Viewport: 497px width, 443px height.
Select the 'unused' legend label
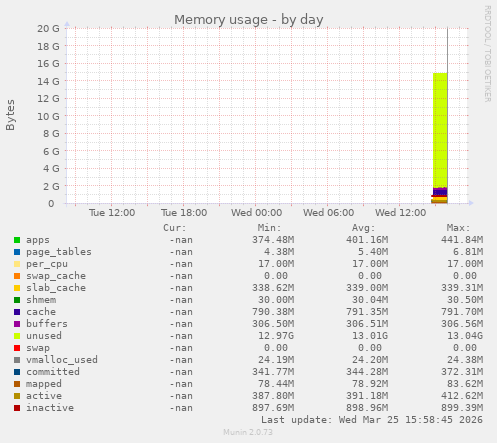pos(44,336)
